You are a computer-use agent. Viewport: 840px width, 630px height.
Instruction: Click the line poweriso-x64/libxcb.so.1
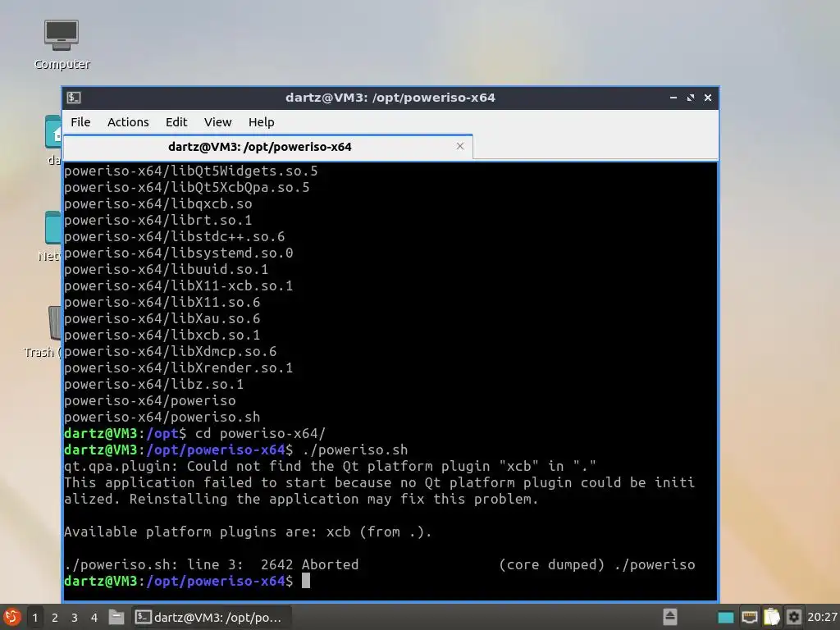click(162, 335)
